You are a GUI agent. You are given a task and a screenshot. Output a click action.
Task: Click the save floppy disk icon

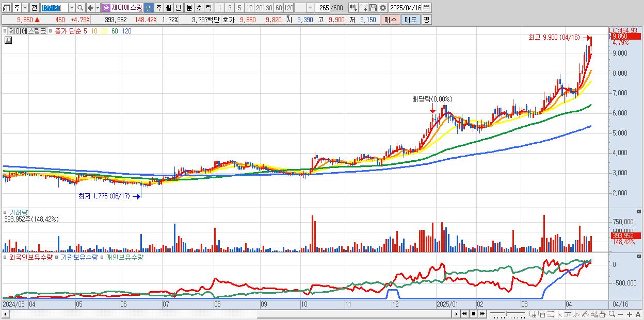[373, 8]
